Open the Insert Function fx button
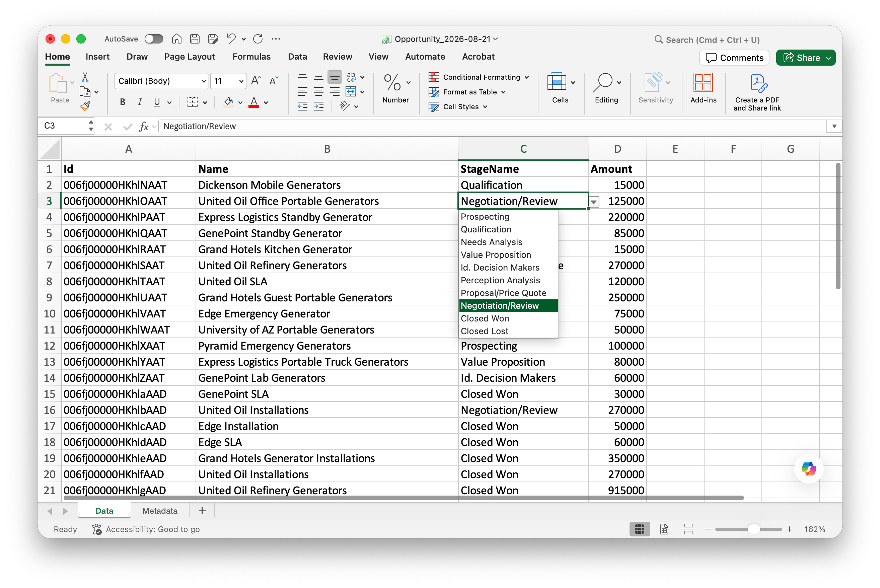The image size is (880, 588). [x=144, y=127]
